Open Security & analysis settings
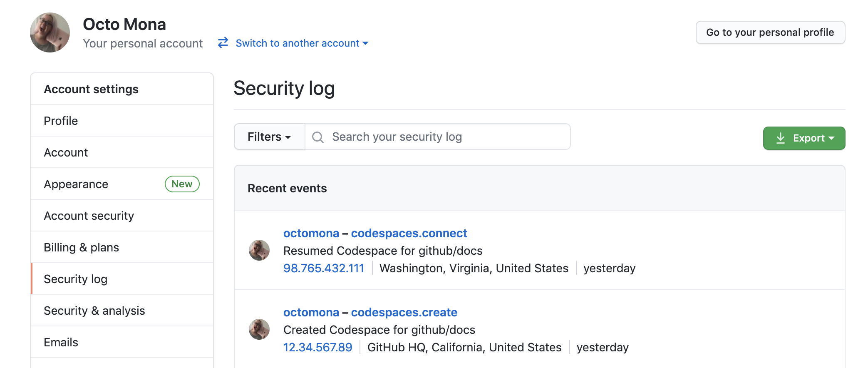Viewport: 868px width, 368px height. pos(94,310)
